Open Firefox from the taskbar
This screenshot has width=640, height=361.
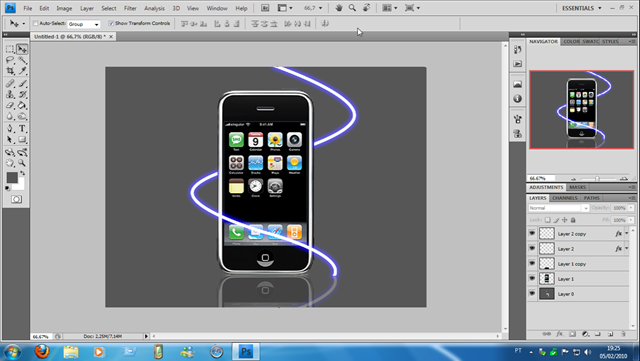tap(42, 351)
